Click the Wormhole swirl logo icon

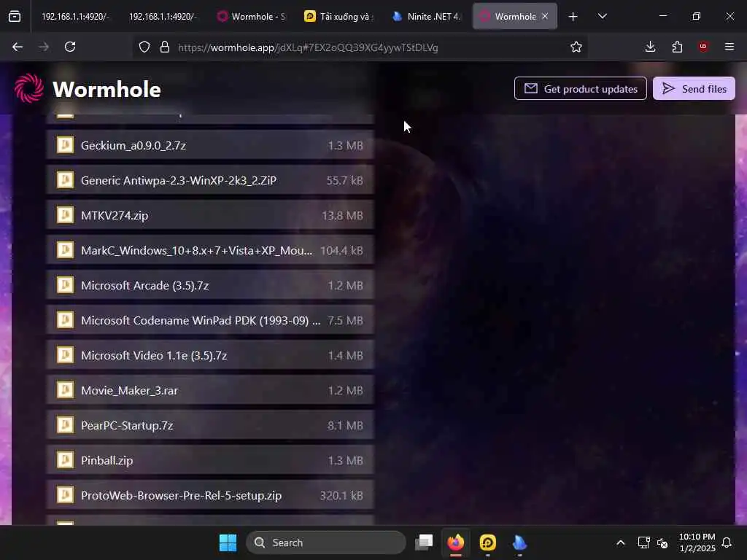coord(29,88)
